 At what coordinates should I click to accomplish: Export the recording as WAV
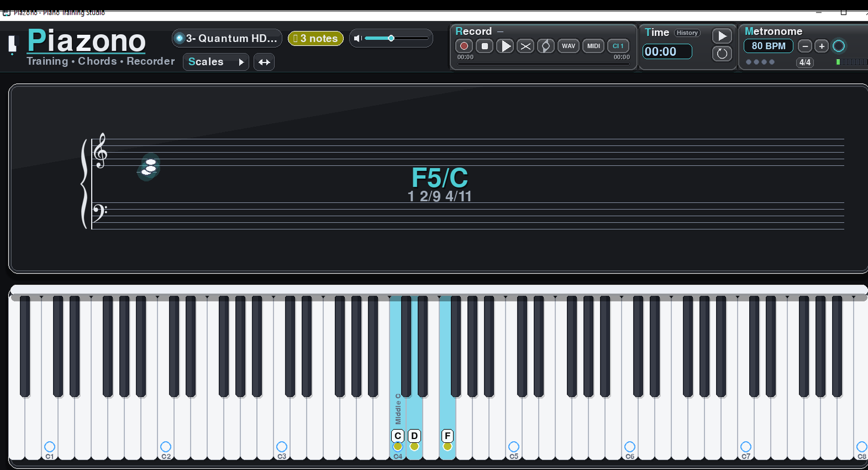click(x=569, y=46)
